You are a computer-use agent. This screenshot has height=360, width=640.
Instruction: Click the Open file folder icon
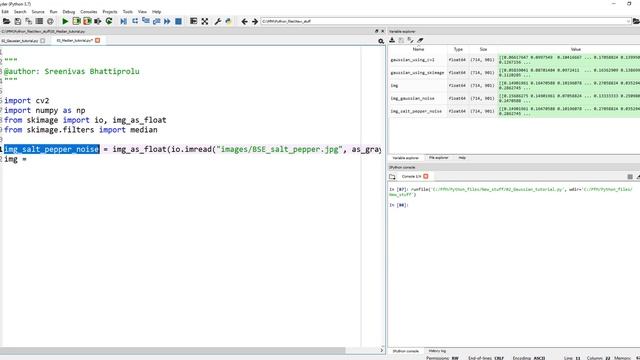(7, 21)
